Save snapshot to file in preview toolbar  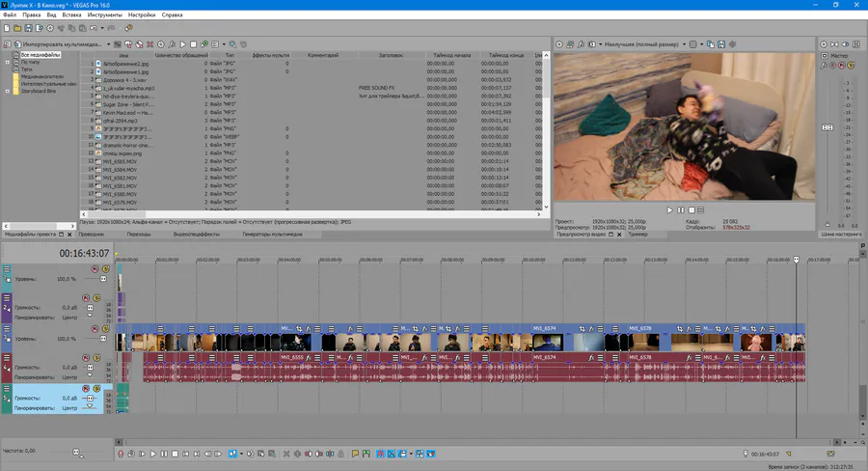tap(721, 44)
